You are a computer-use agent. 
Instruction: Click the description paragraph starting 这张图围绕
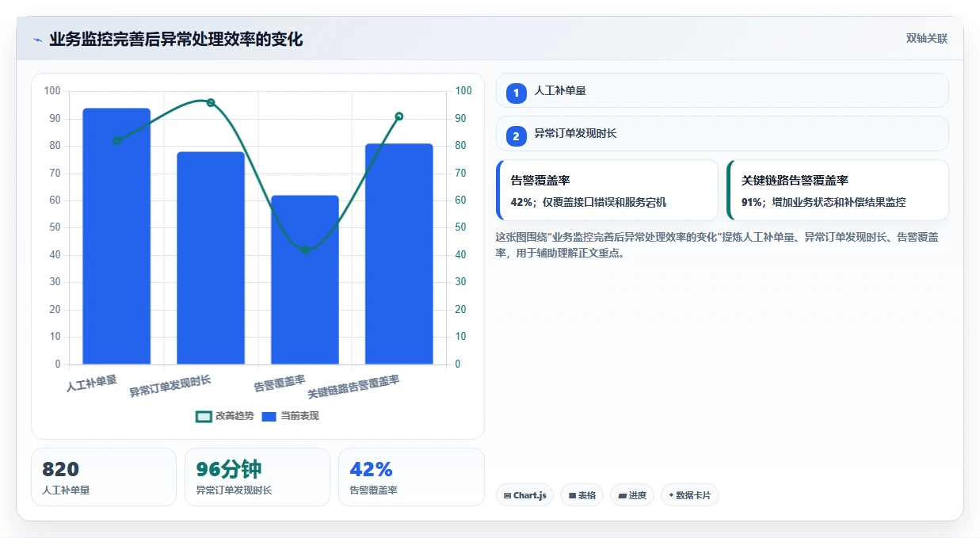[717, 246]
